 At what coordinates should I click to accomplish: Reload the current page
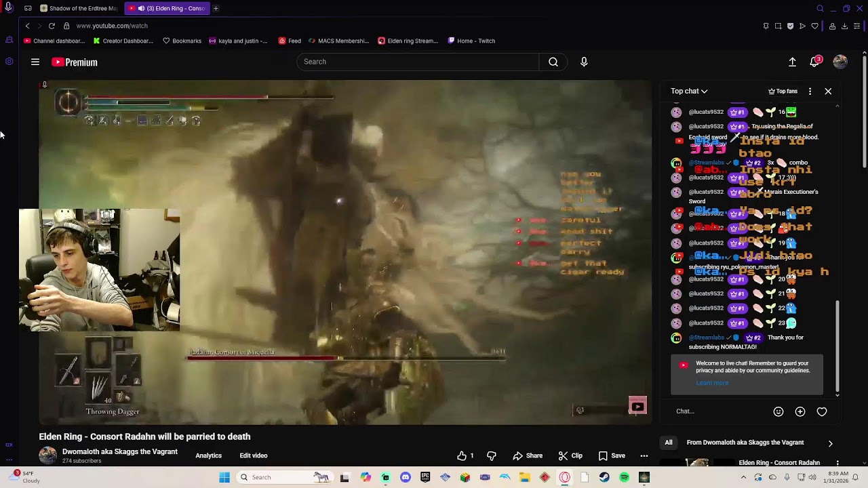pyautogui.click(x=52, y=26)
